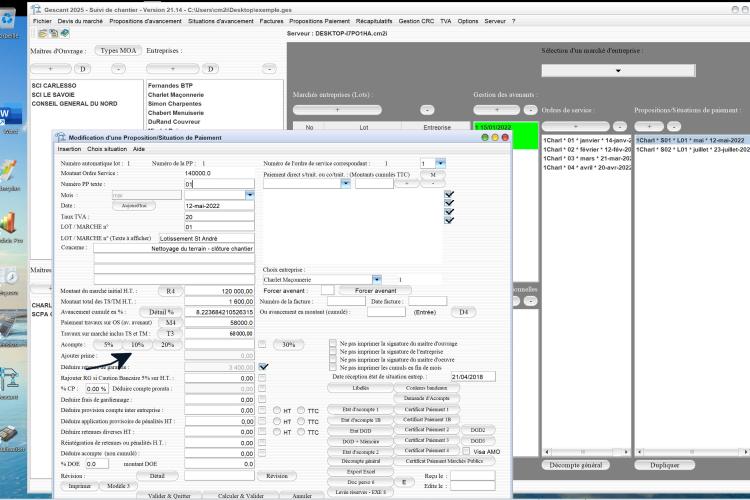
Task: Tick checkbox next to Acompte field
Action: coord(262,344)
